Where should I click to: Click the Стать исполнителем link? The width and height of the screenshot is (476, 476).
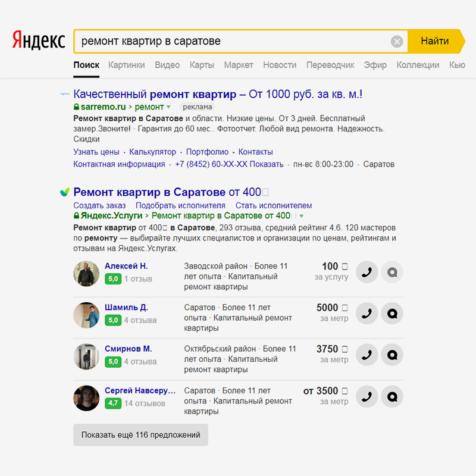274,205
